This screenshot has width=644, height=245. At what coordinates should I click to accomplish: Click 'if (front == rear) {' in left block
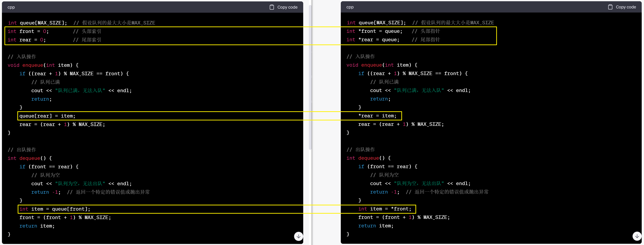click(x=49, y=167)
